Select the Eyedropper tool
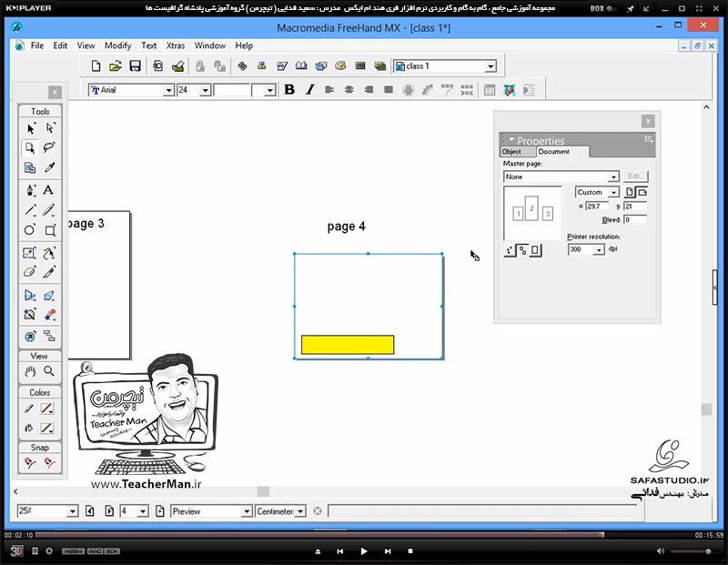 [50, 167]
